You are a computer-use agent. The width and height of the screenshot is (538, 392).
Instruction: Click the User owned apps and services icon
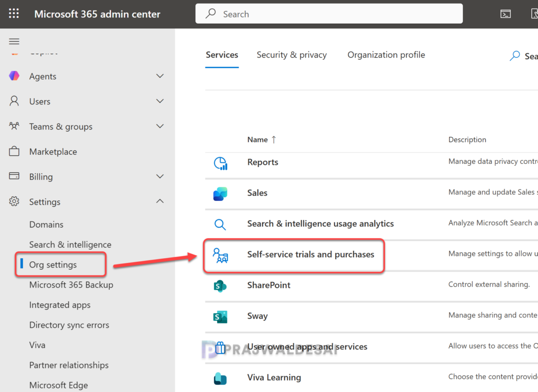click(x=220, y=347)
